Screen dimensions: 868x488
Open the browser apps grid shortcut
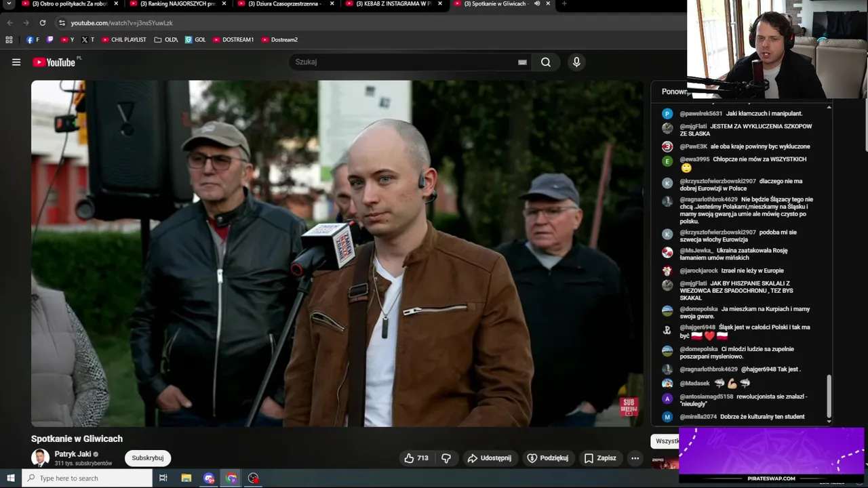click(9, 40)
